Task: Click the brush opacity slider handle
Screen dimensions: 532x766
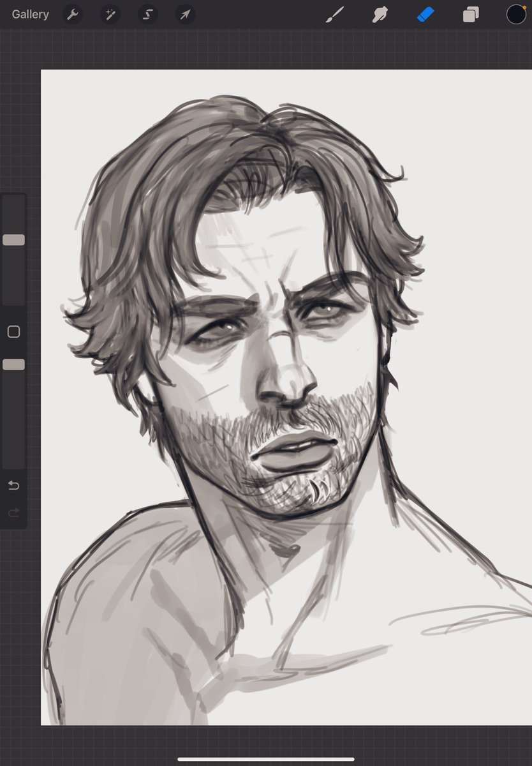Action: tap(13, 364)
